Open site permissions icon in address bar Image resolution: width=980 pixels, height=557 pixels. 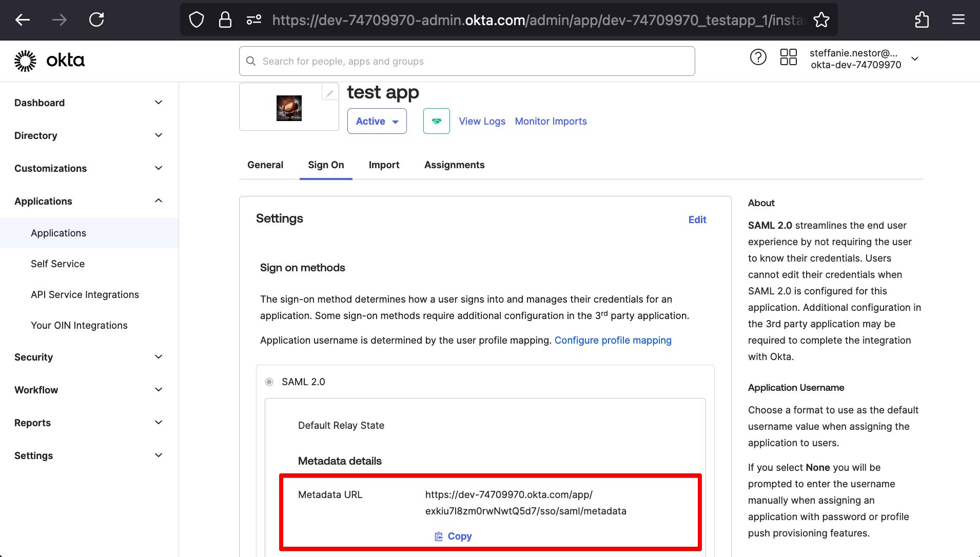[254, 20]
